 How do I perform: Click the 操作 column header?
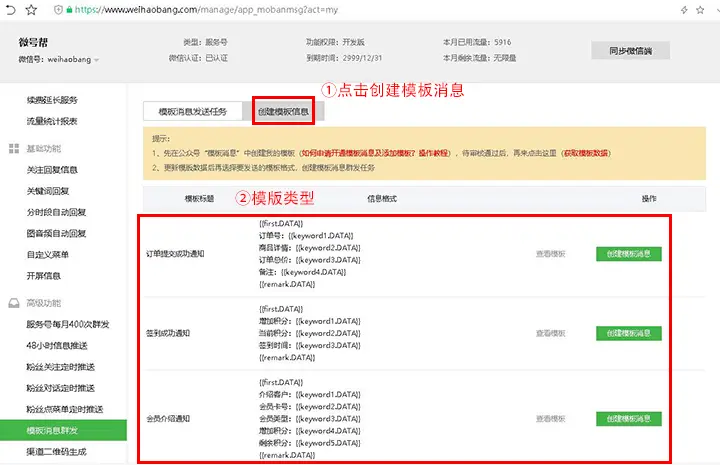pyautogui.click(x=649, y=199)
